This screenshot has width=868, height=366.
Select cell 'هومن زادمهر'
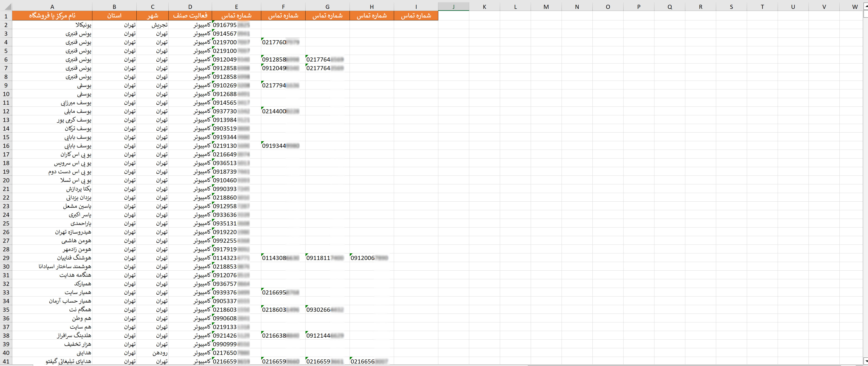[x=52, y=249]
